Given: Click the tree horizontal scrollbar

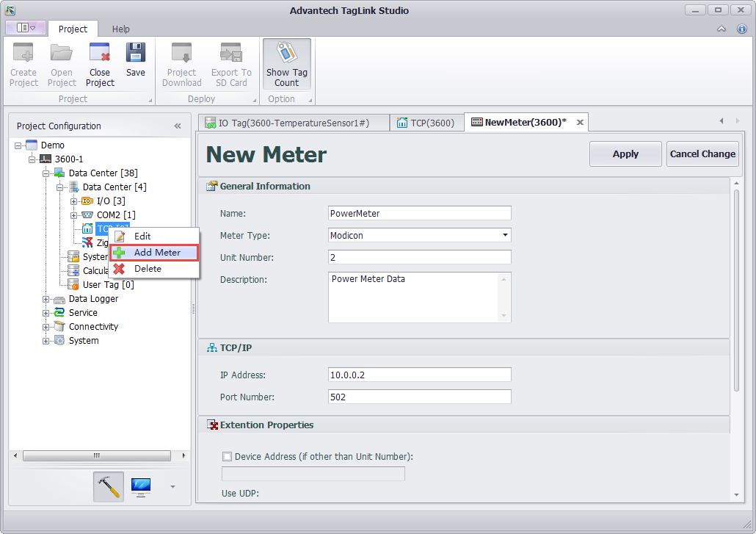Looking at the screenshot, I should coord(95,455).
